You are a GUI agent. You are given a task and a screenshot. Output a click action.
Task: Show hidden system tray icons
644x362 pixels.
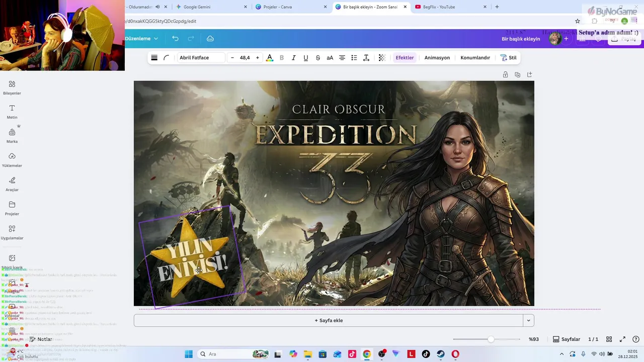point(562,354)
